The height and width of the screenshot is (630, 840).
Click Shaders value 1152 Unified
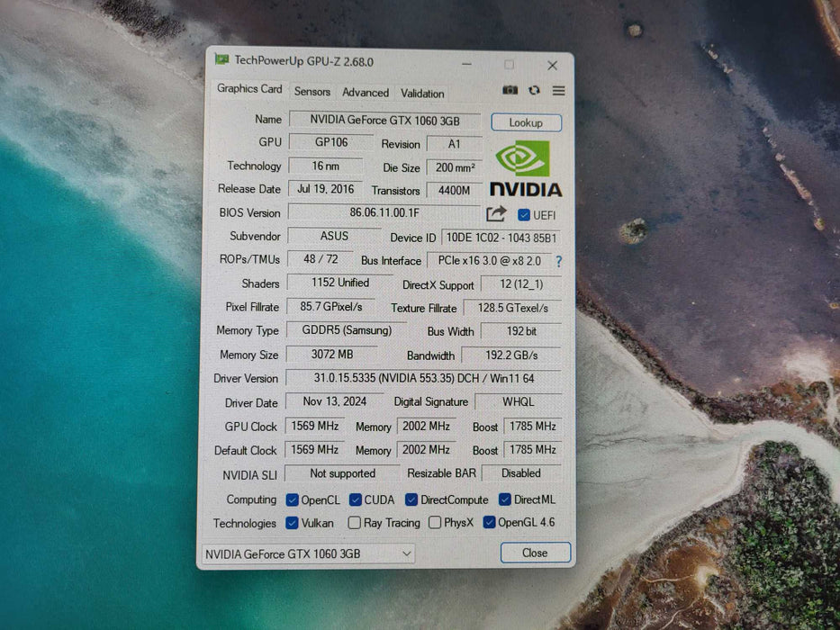tap(340, 283)
